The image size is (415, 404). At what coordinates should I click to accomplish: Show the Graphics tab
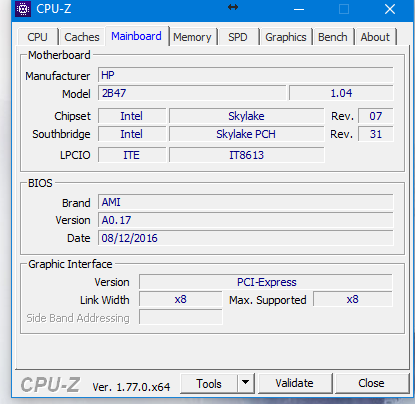286,37
